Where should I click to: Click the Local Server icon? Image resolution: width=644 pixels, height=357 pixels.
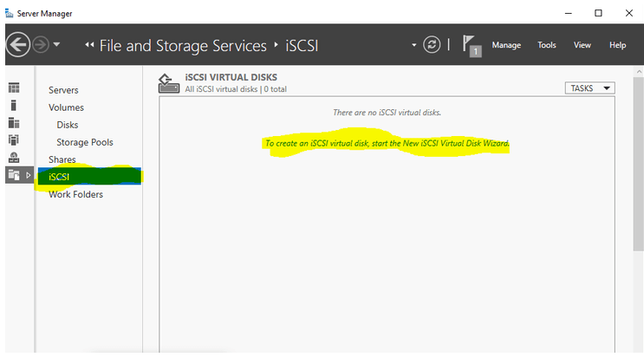coord(14,106)
